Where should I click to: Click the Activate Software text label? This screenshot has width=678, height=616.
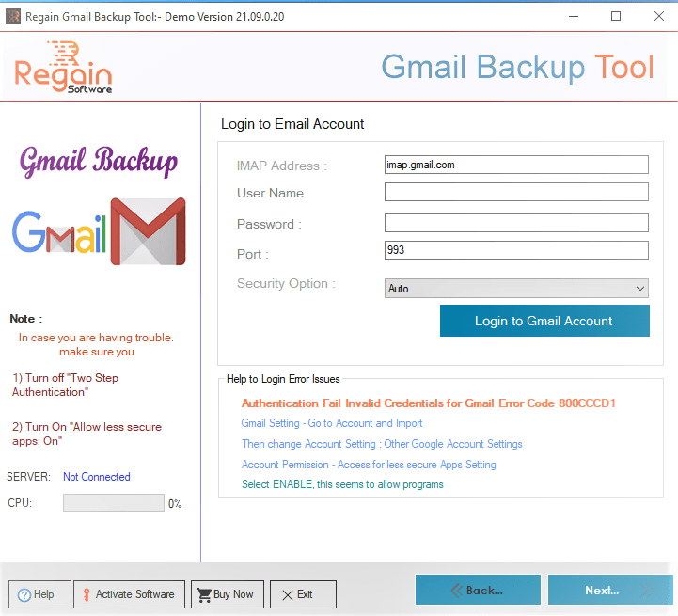coord(134,594)
